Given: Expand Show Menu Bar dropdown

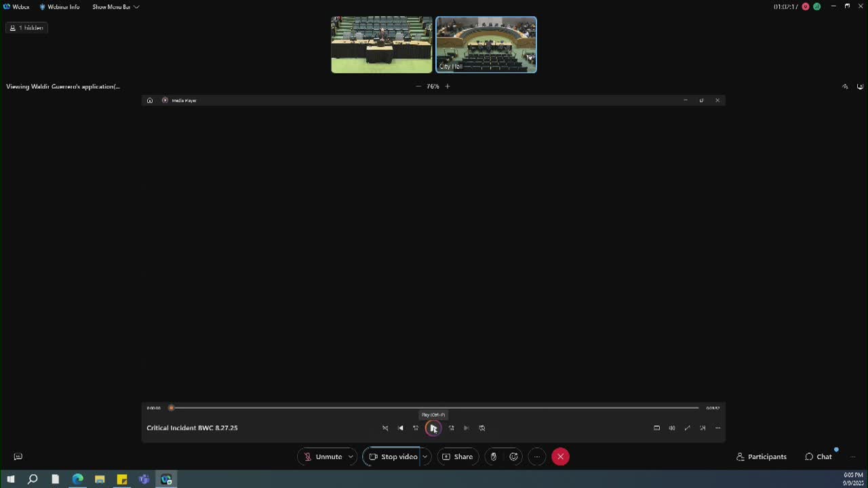Looking at the screenshot, I should click(116, 7).
